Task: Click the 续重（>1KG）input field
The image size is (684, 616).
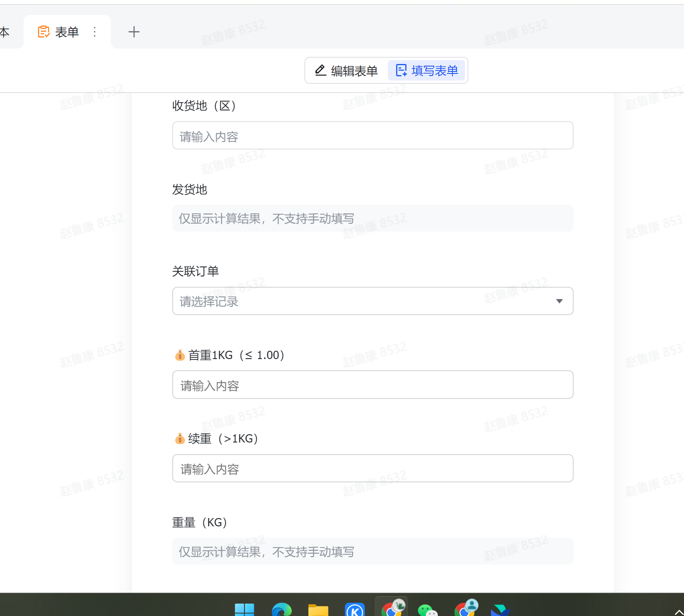Action: point(372,469)
